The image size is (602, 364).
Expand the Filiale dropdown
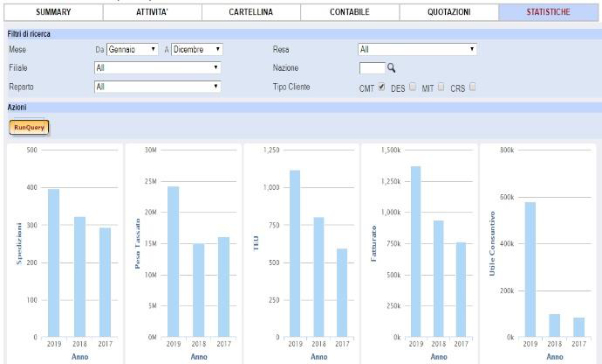click(157, 68)
